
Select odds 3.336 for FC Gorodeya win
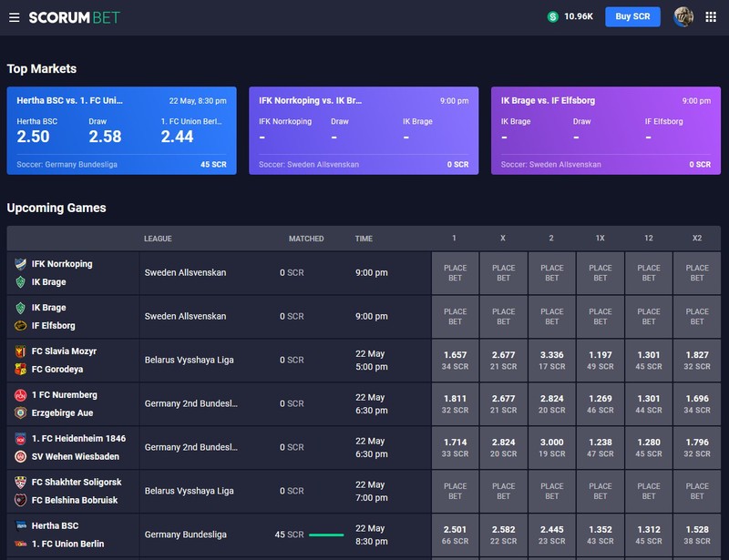tap(552, 361)
